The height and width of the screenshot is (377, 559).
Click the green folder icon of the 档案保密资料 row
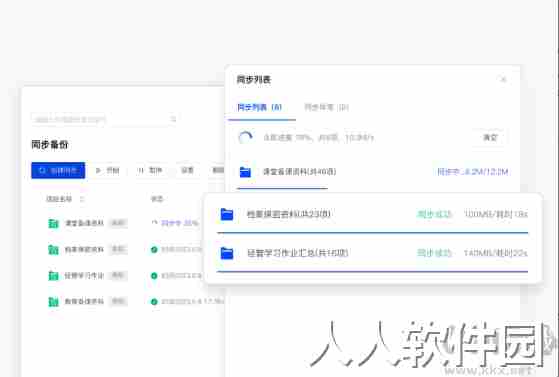pyautogui.click(x=53, y=250)
